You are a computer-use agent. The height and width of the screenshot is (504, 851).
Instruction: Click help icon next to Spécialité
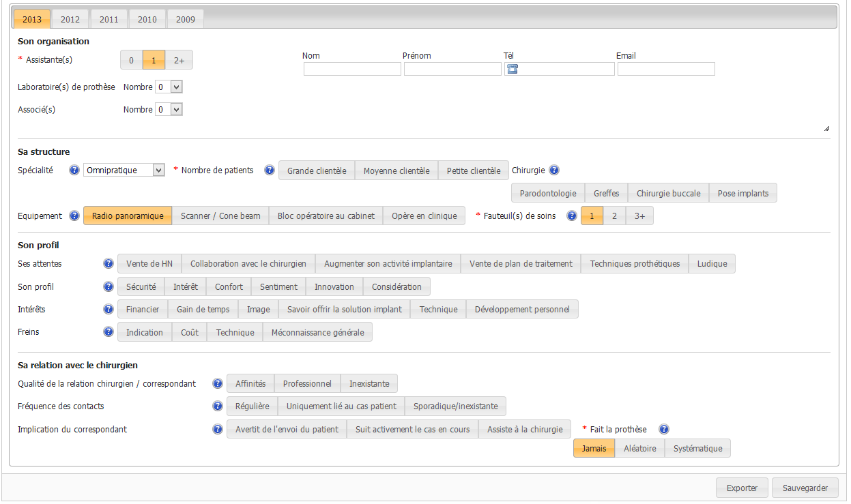(74, 171)
